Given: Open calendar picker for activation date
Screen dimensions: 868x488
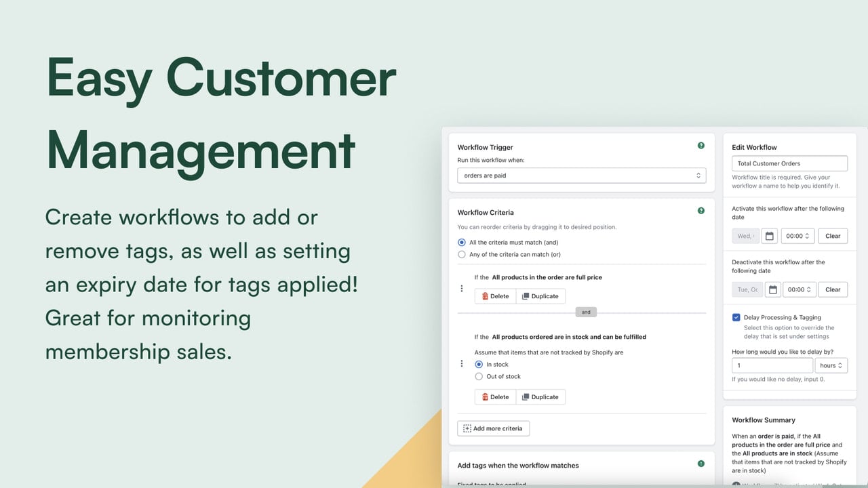Looking at the screenshot, I should (x=769, y=236).
